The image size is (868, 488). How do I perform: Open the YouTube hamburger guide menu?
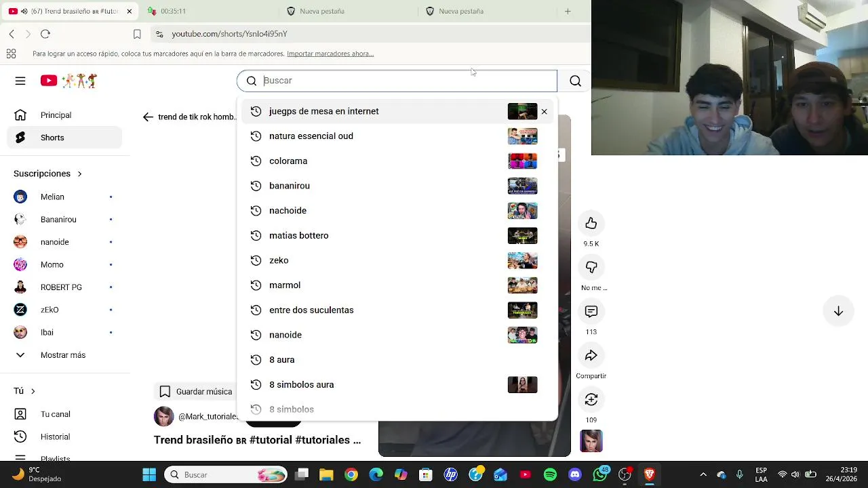(x=20, y=81)
